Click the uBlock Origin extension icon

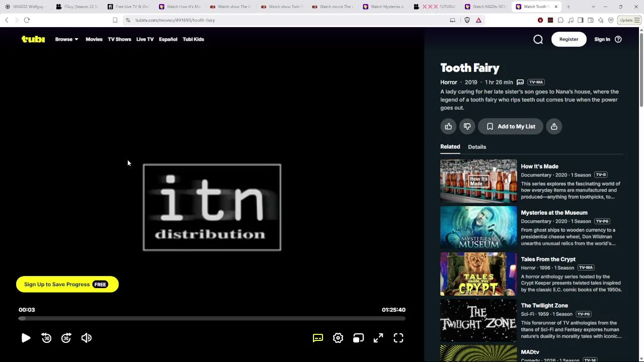(540, 20)
